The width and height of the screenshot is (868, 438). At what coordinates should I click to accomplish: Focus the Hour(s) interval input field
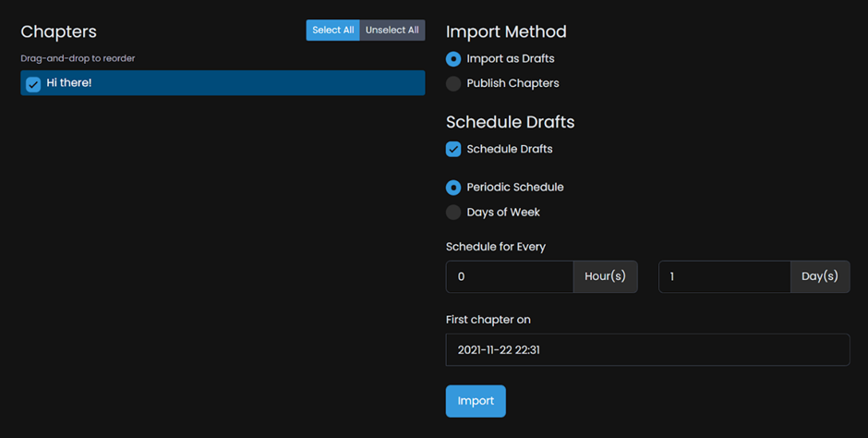pyautogui.click(x=510, y=276)
